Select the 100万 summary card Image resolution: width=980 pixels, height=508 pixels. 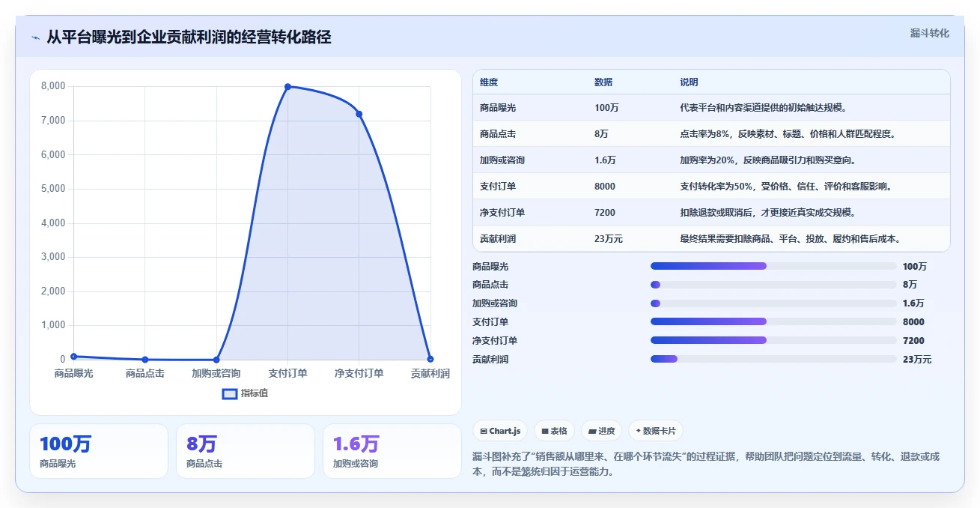(x=99, y=451)
